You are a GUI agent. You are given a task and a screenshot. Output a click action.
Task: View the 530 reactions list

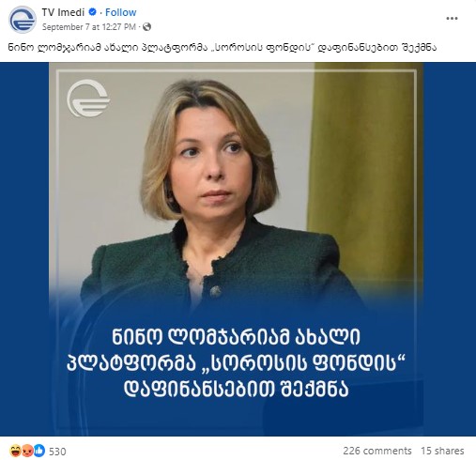(57, 452)
